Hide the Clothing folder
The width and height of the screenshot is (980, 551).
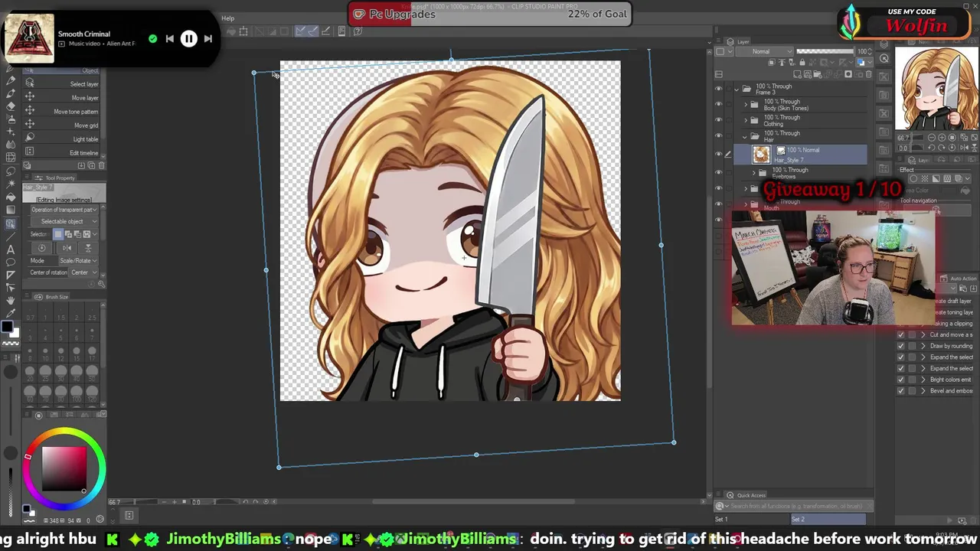point(719,121)
